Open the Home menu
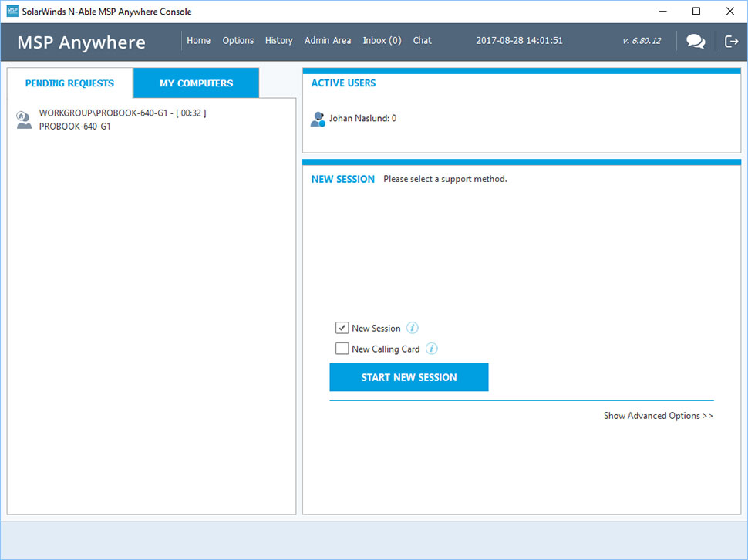The height and width of the screenshot is (560, 748). (x=198, y=41)
